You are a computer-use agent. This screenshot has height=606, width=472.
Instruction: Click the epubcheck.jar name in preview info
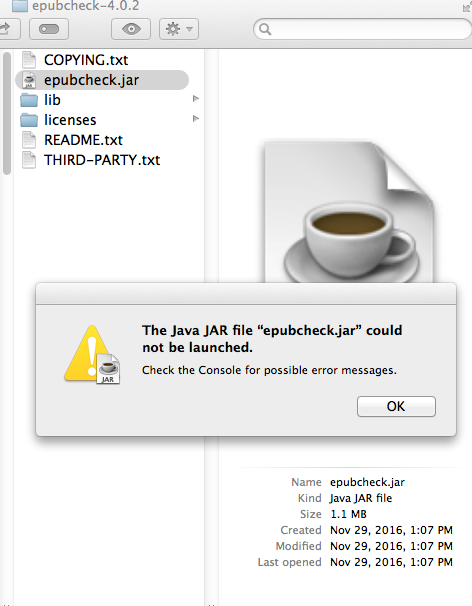coord(367,482)
